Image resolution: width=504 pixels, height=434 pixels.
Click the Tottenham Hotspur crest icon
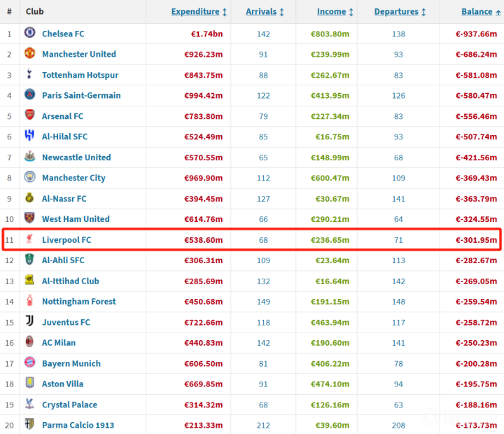30,73
